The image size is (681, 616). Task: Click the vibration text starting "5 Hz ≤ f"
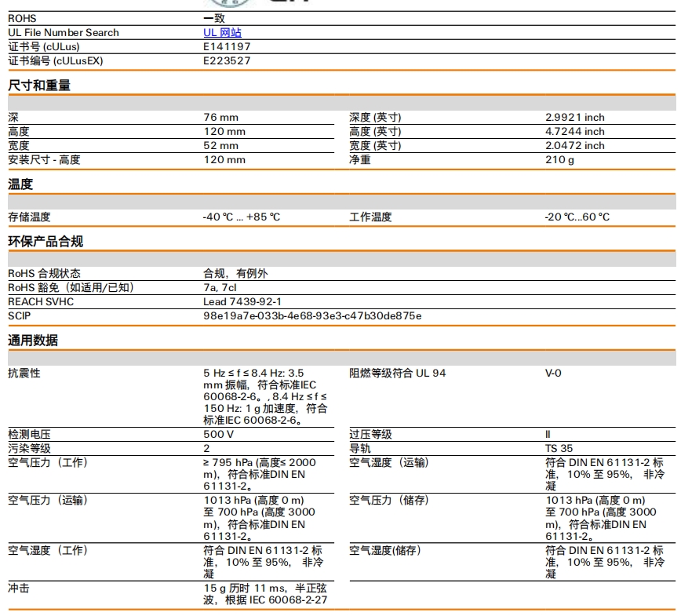point(265,396)
